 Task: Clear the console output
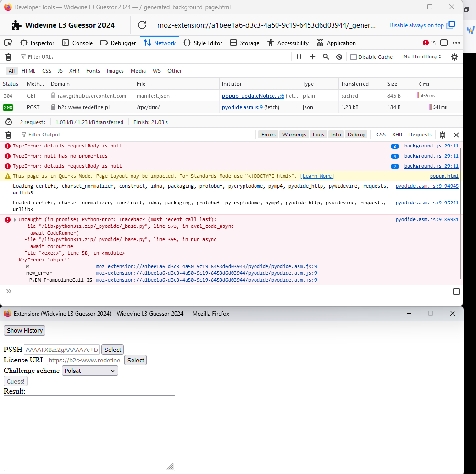[x=9, y=135]
